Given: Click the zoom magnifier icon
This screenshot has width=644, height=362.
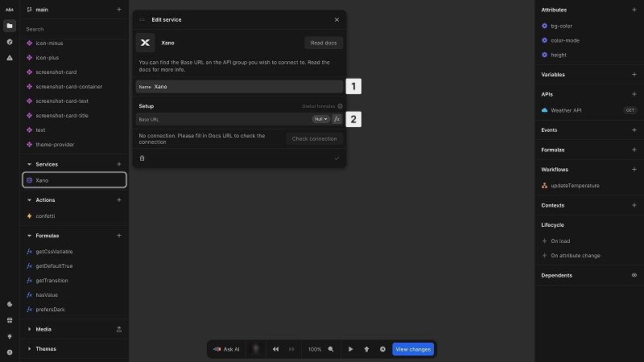Looking at the screenshot, I should click(331, 349).
